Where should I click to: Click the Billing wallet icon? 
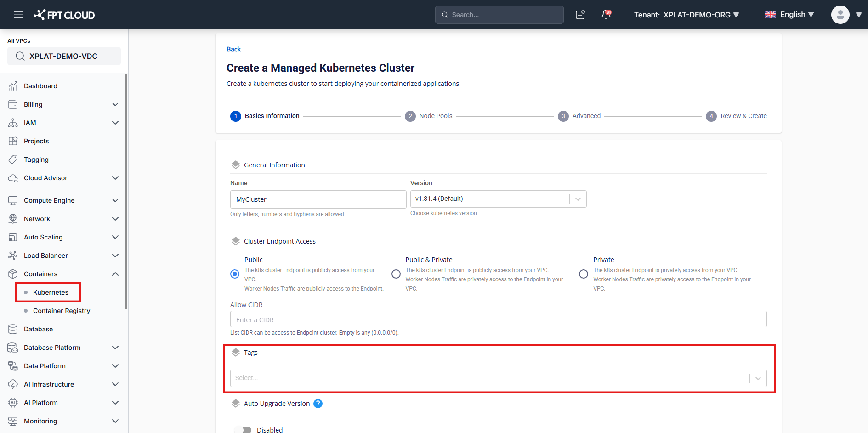tap(13, 104)
